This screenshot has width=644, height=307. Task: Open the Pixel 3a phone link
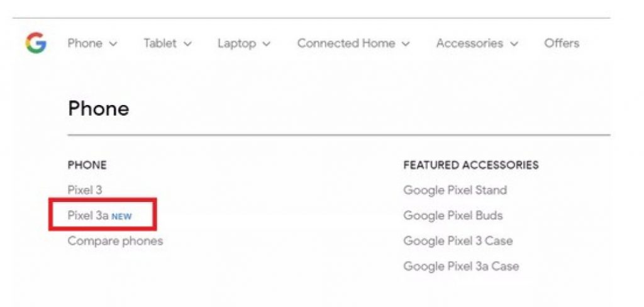pyautogui.click(x=89, y=216)
